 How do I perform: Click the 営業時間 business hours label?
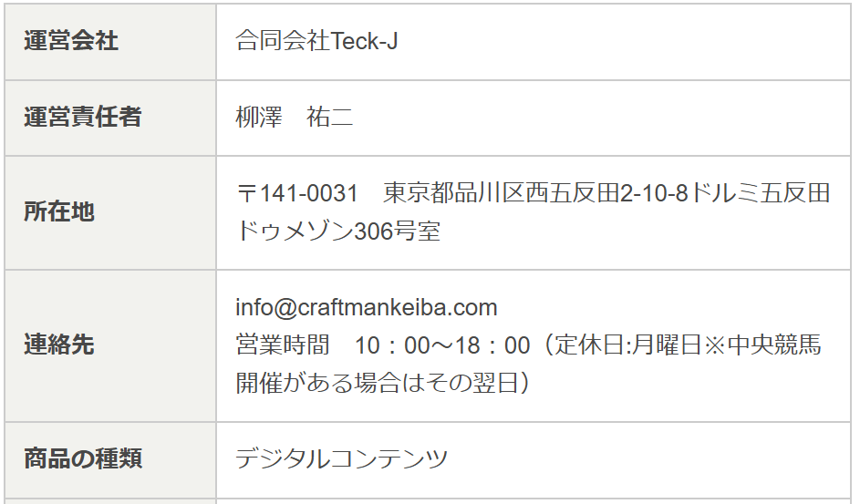[x=283, y=345]
